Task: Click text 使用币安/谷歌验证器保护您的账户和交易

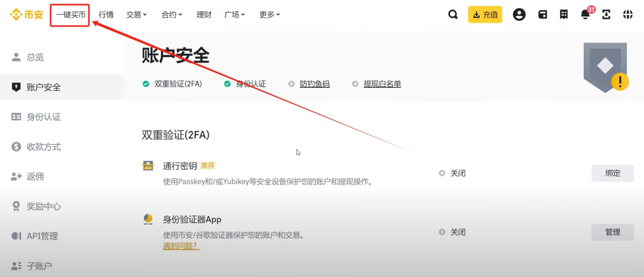Action: (234, 235)
